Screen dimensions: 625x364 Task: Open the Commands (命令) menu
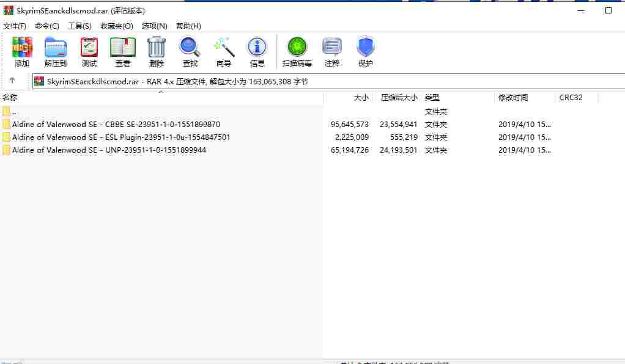pyautogui.click(x=47, y=26)
